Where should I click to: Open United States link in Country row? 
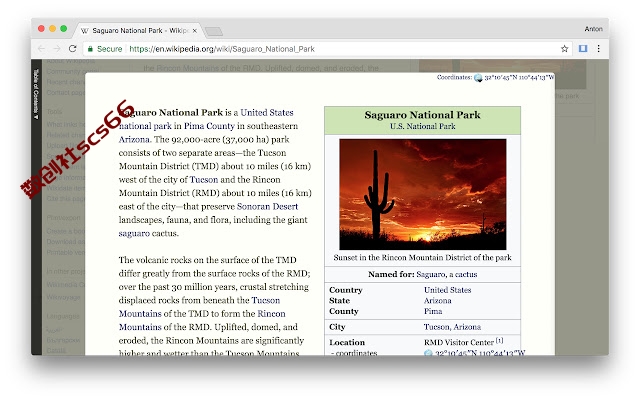pos(447,290)
